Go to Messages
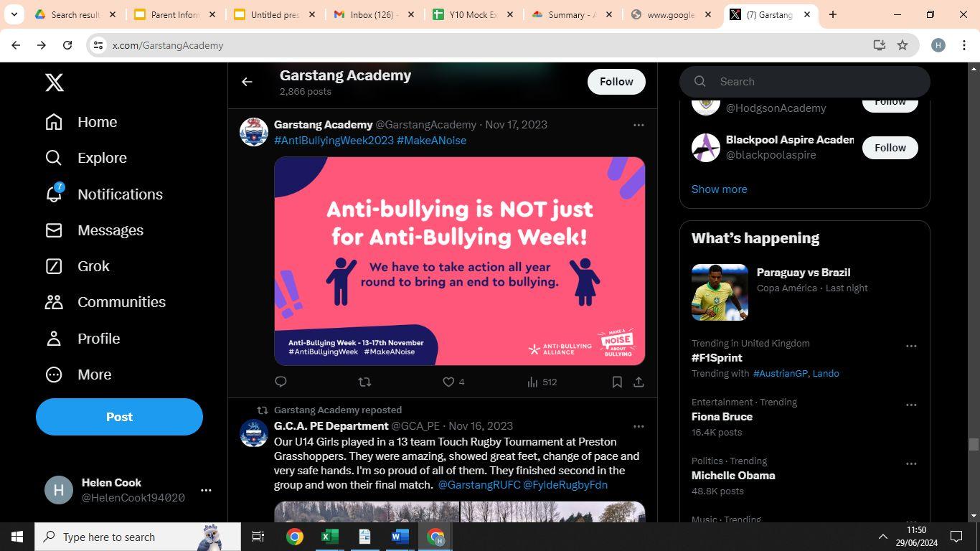This screenshot has width=980, height=551. pos(94,230)
